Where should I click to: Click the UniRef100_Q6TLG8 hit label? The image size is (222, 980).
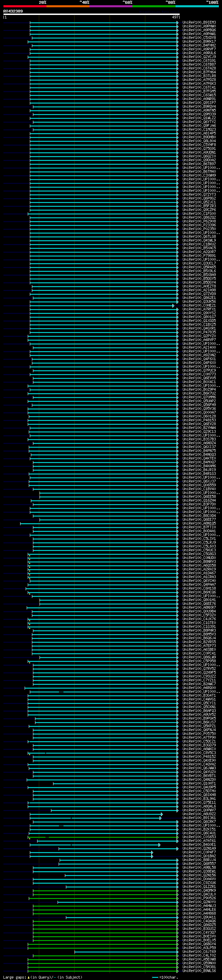pos(199,237)
